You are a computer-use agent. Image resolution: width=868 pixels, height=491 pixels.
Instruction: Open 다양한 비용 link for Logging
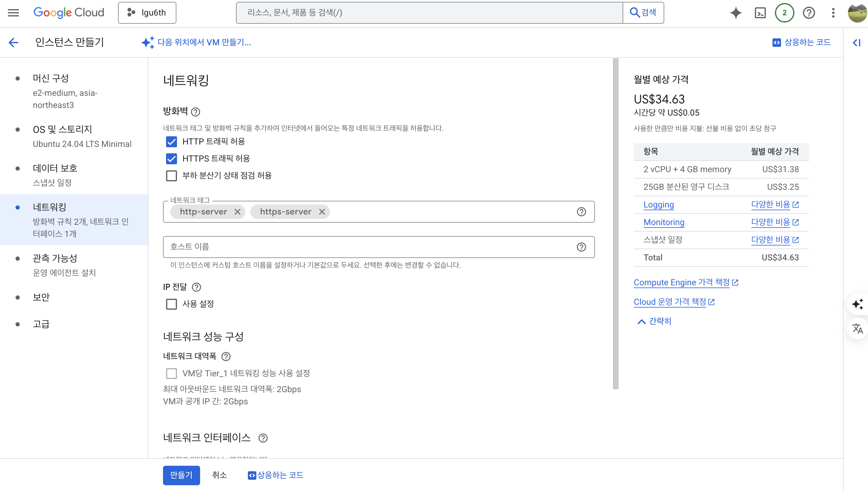tap(775, 205)
